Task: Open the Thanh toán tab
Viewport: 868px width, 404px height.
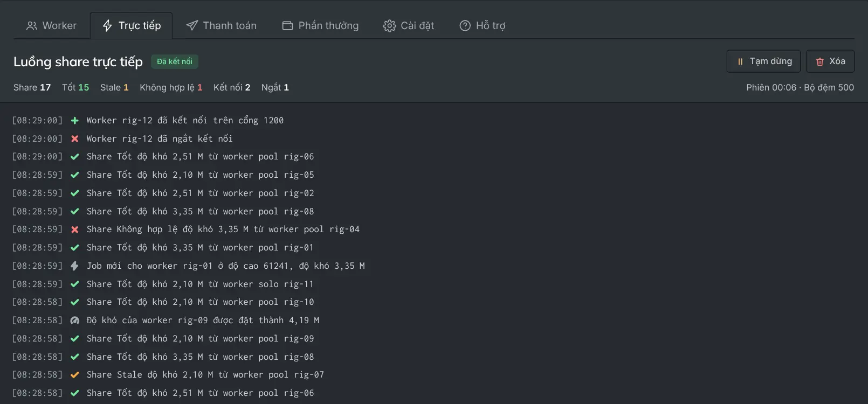Action: point(221,26)
